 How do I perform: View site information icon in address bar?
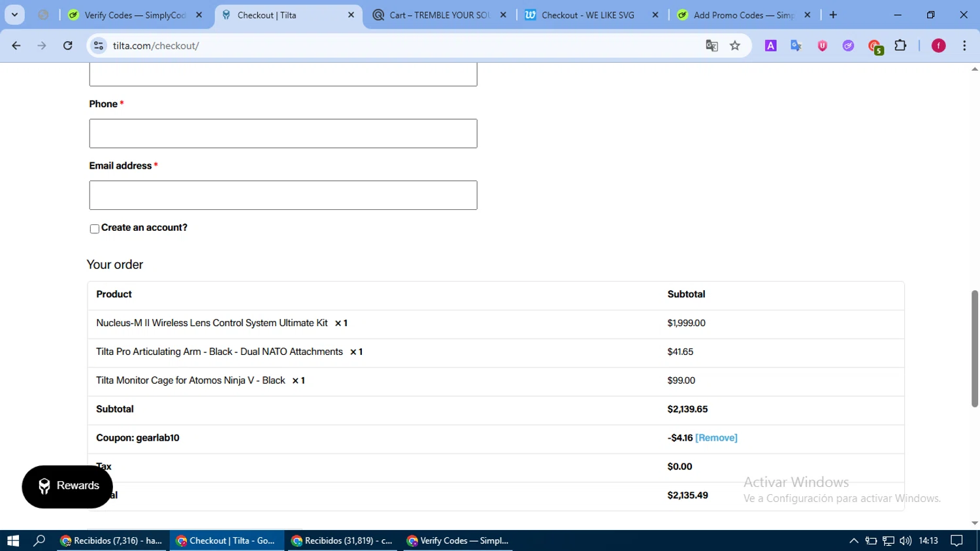(99, 45)
